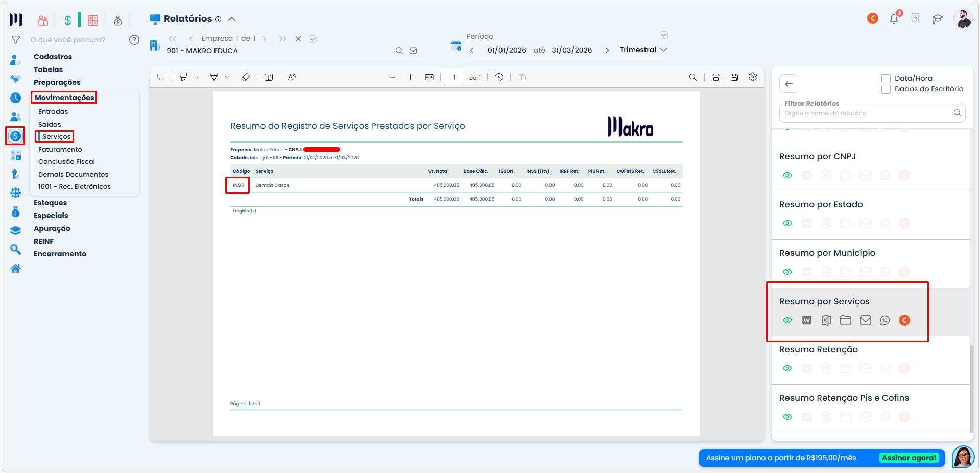Zoom in the report with plus

tap(410, 77)
